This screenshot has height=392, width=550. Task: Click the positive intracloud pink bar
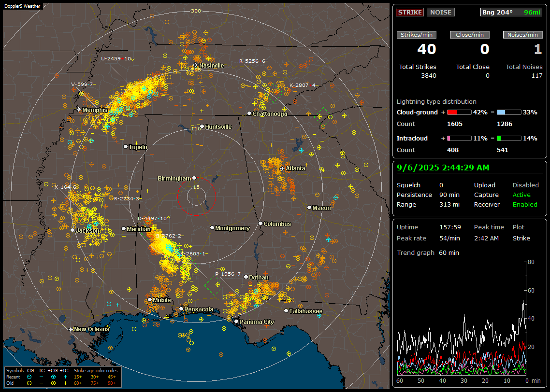[459, 139]
